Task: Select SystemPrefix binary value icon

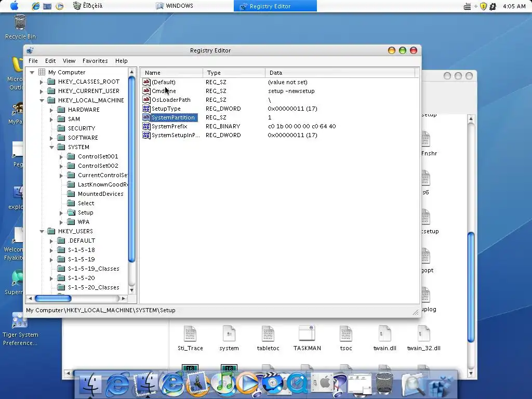Action: 146,126
